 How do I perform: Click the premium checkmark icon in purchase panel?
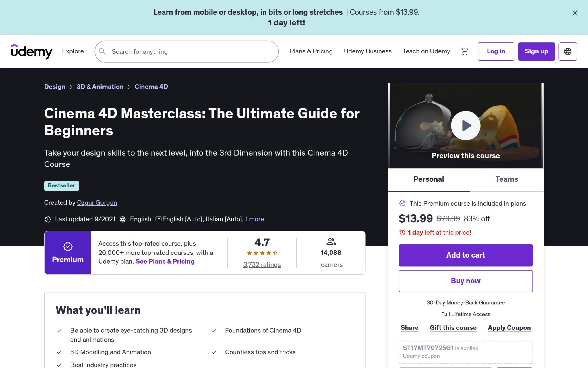[403, 203]
